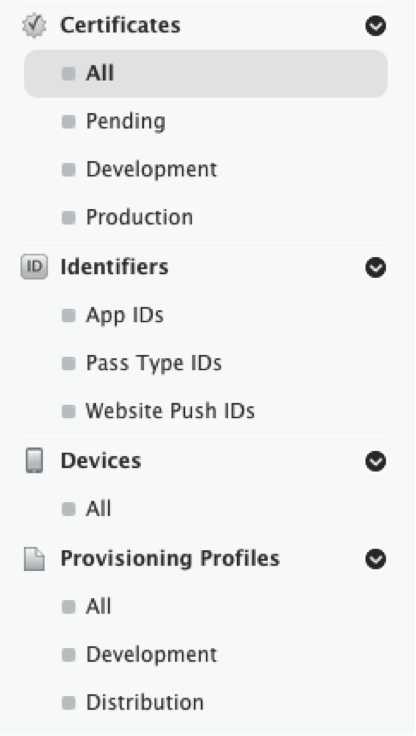Select All under Provisioning Profiles
The width and height of the screenshot is (416, 736).
click(x=98, y=606)
